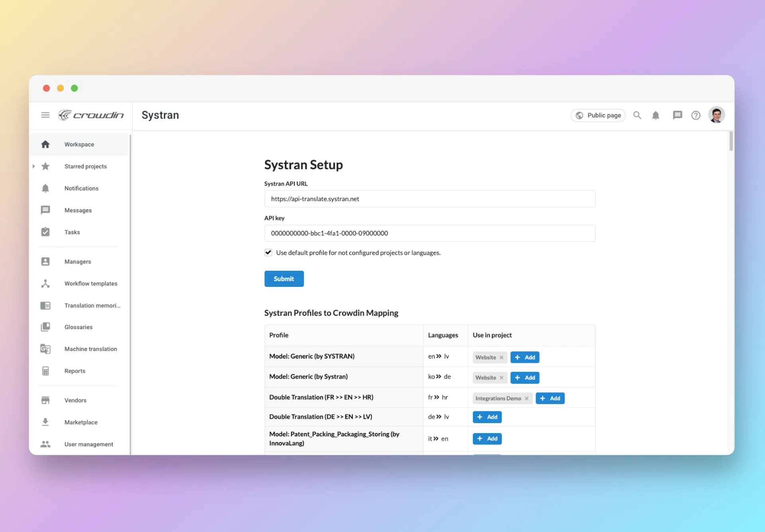Click the Workflow templates icon
The image size is (765, 532).
[x=45, y=283]
